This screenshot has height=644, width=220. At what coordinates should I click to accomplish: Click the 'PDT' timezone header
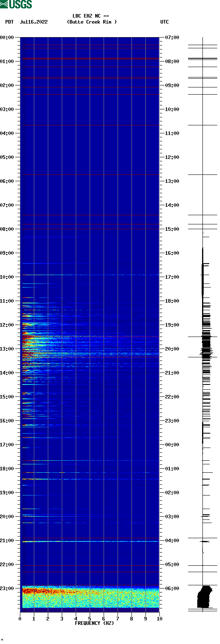point(9,22)
